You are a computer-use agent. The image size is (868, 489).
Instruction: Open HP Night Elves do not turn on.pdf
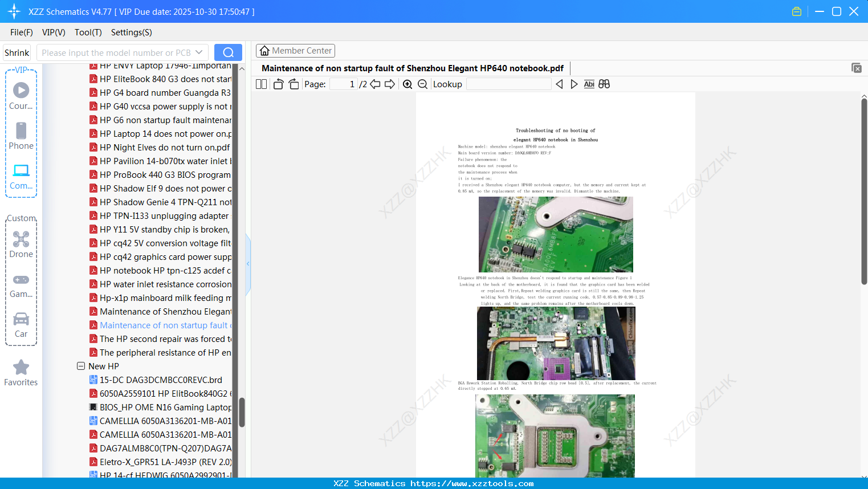pos(160,148)
